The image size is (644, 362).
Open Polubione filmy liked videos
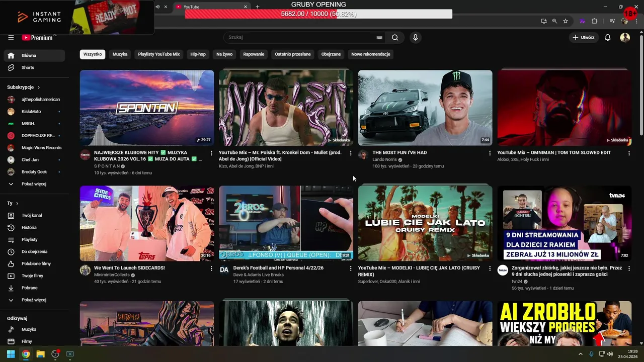[x=34, y=263]
